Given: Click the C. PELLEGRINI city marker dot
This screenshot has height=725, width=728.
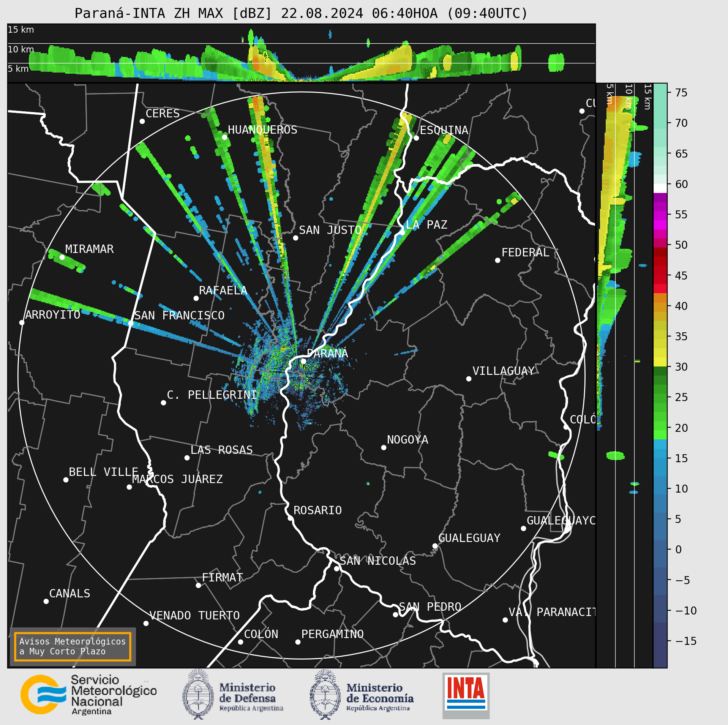Looking at the screenshot, I should [163, 403].
